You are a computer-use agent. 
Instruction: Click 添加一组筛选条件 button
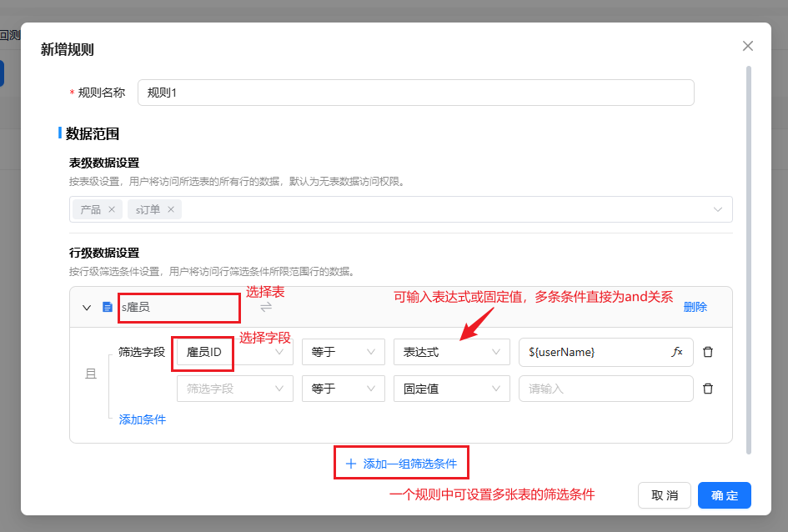pos(401,464)
